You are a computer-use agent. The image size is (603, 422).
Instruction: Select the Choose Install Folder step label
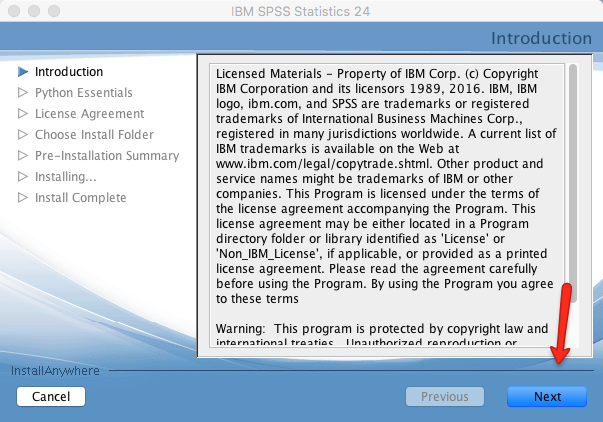pyautogui.click(x=94, y=135)
